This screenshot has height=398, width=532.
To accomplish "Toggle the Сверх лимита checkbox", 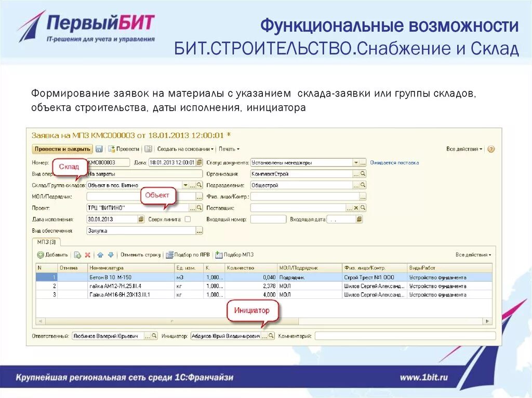I will point(187,219).
